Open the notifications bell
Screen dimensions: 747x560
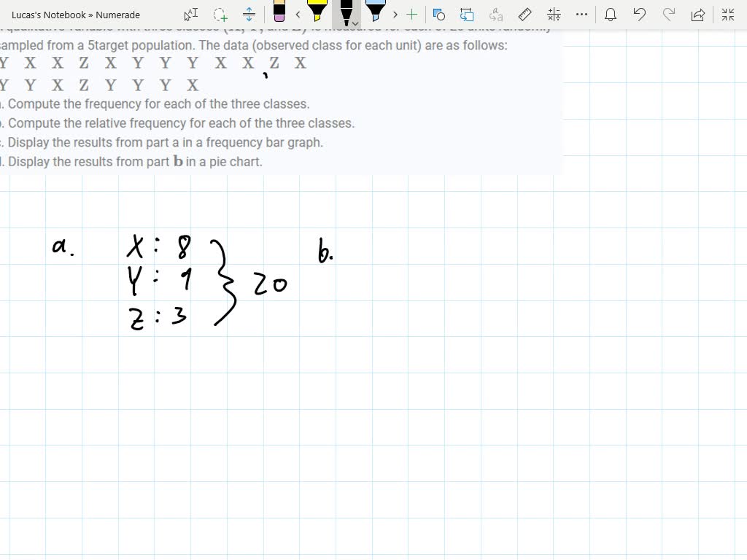pyautogui.click(x=611, y=13)
